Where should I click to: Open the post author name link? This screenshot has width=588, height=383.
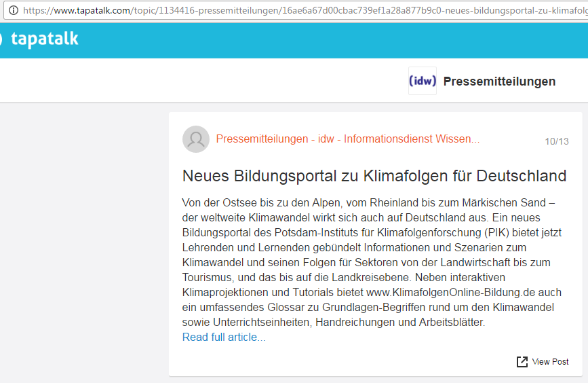347,139
